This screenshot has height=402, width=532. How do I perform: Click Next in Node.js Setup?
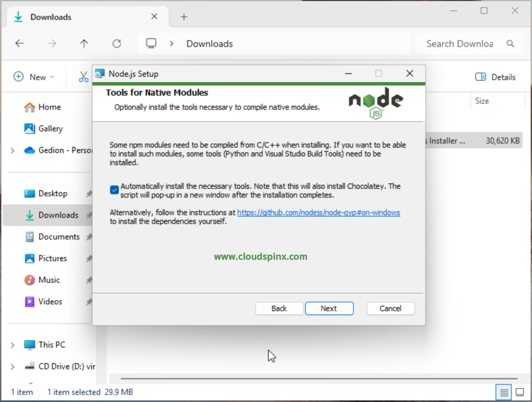pos(329,308)
